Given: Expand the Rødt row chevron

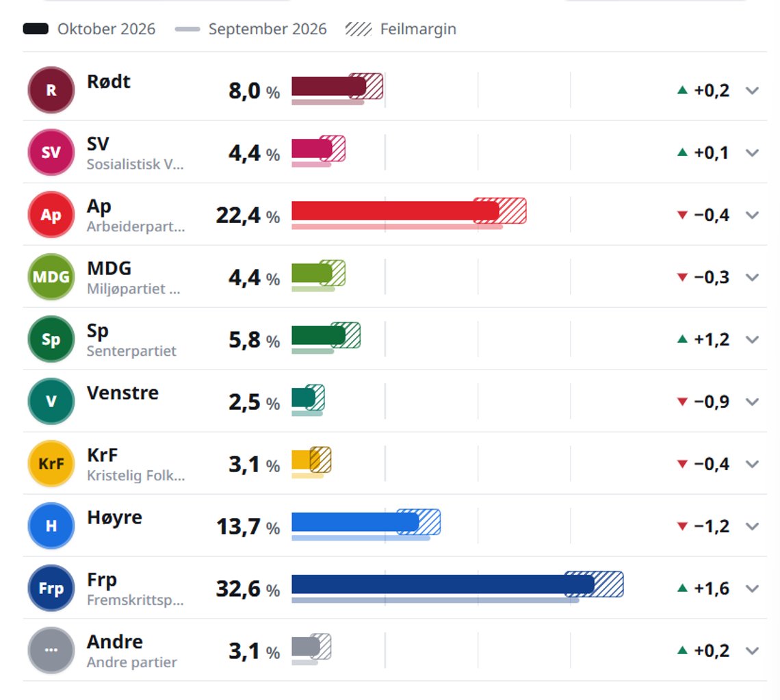Looking at the screenshot, I should pyautogui.click(x=752, y=90).
